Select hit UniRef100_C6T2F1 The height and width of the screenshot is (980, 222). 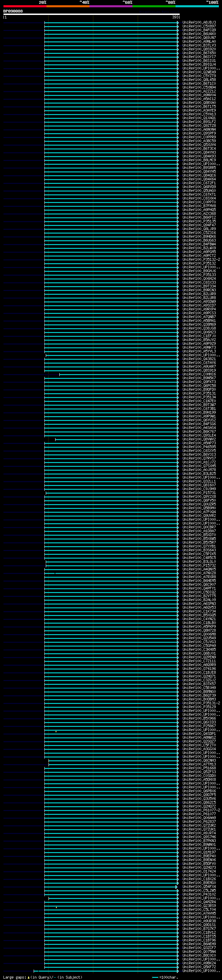tap(199, 183)
